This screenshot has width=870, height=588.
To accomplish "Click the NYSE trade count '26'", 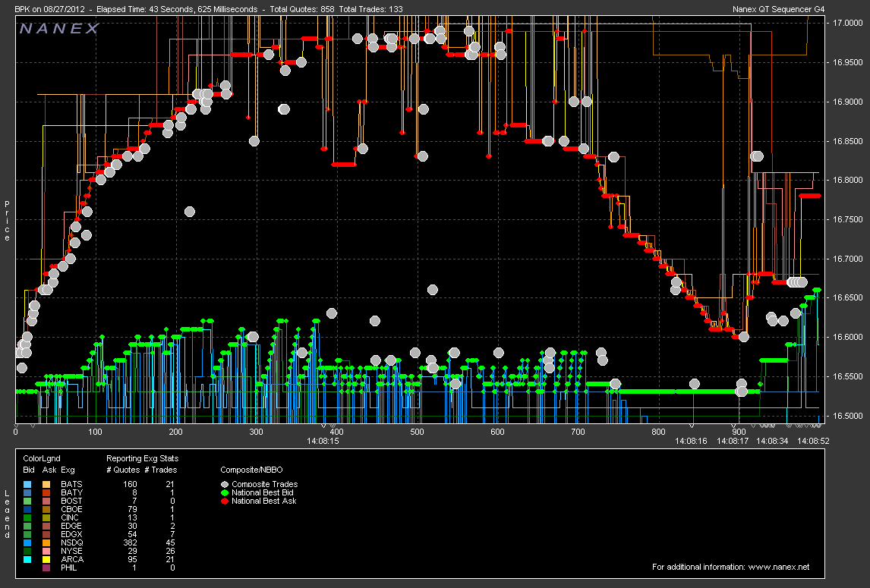I will tap(170, 551).
